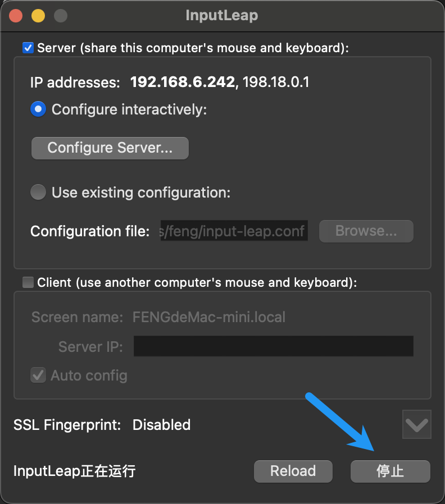Toggle the Server mode checkbox

[x=28, y=48]
